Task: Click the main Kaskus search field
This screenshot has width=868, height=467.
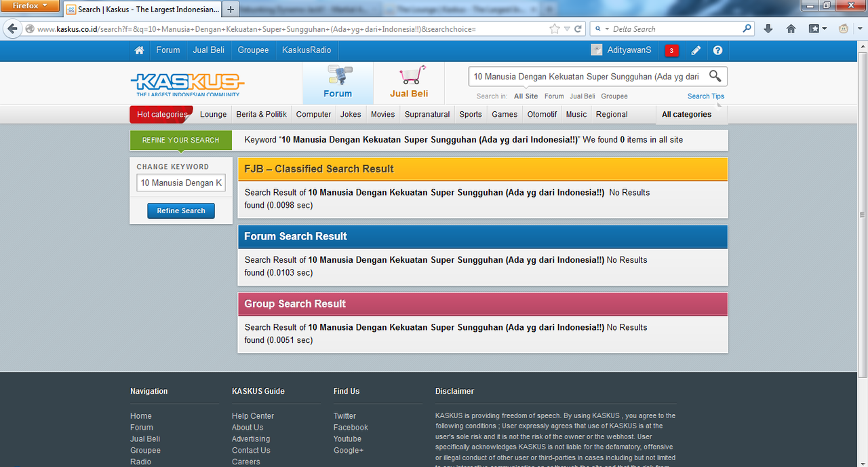Action: coord(587,77)
